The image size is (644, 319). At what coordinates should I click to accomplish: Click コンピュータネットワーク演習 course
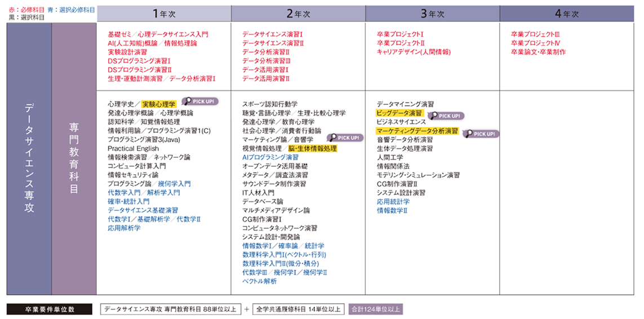pyautogui.click(x=279, y=228)
